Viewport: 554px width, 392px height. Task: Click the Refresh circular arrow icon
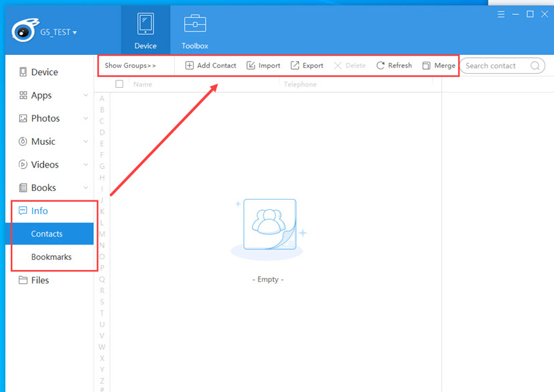[x=380, y=66]
